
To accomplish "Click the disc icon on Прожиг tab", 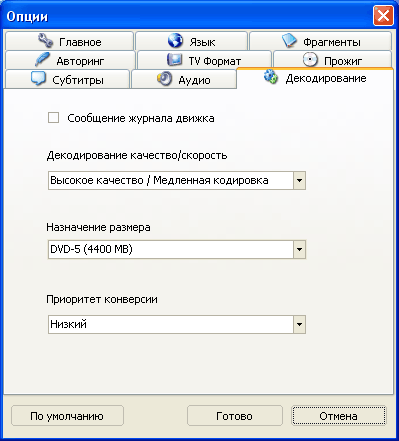I will 310,60.
